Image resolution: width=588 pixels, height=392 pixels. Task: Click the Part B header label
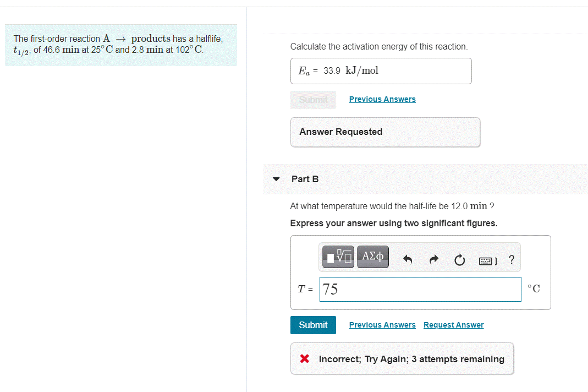tap(306, 179)
